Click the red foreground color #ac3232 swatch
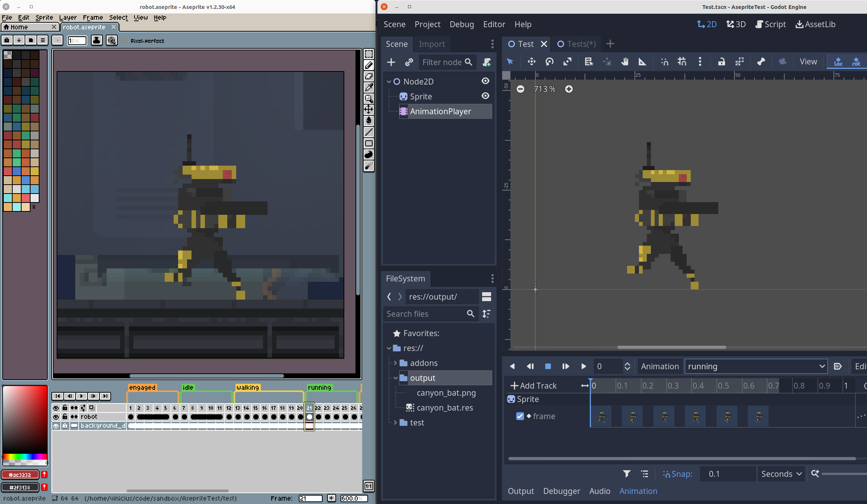Image resolution: width=867 pixels, height=504 pixels. 20,475
